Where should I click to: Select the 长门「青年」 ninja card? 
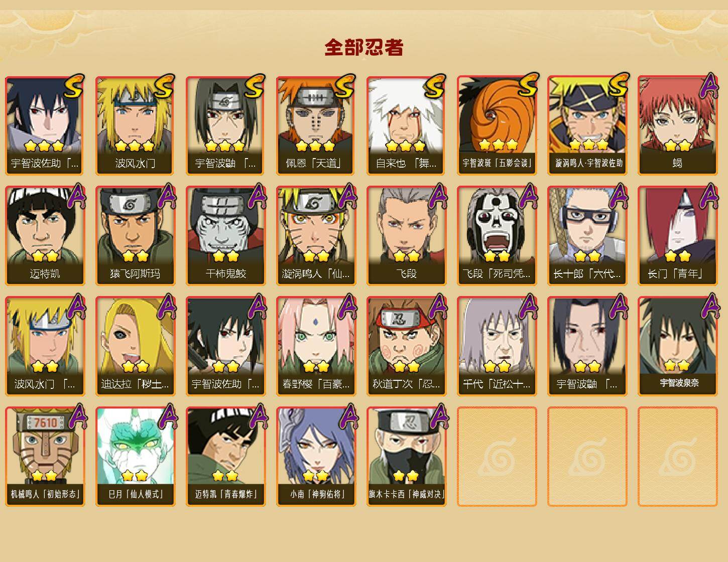coord(678,236)
